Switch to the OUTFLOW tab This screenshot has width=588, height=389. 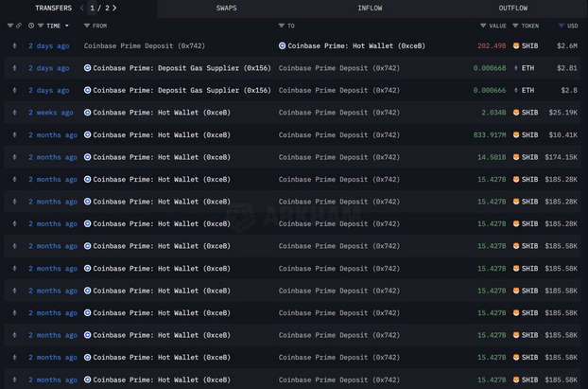[512, 9]
